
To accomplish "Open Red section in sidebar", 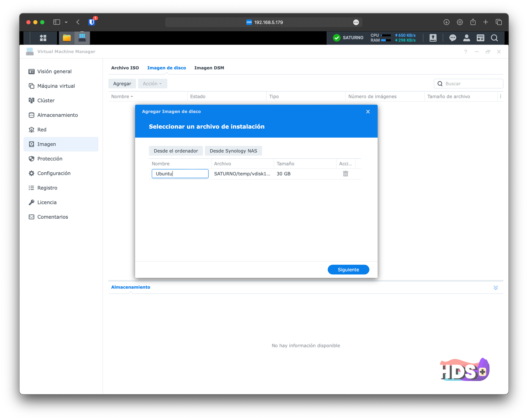I will (x=61, y=130).
